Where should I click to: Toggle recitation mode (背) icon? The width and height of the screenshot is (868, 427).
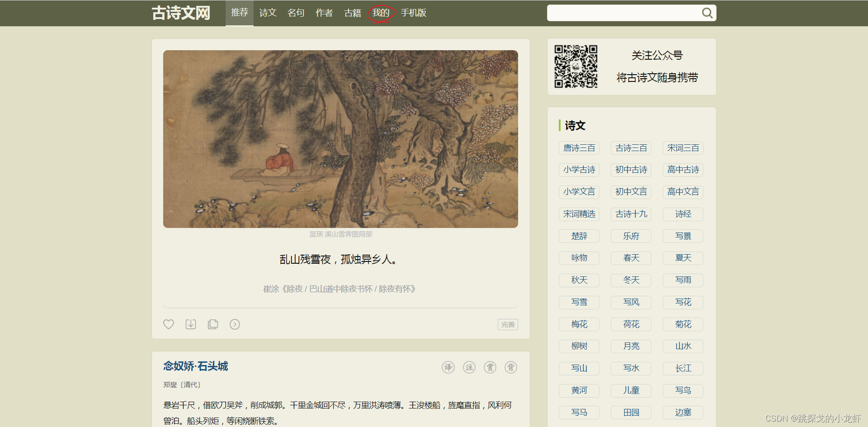[x=511, y=367]
